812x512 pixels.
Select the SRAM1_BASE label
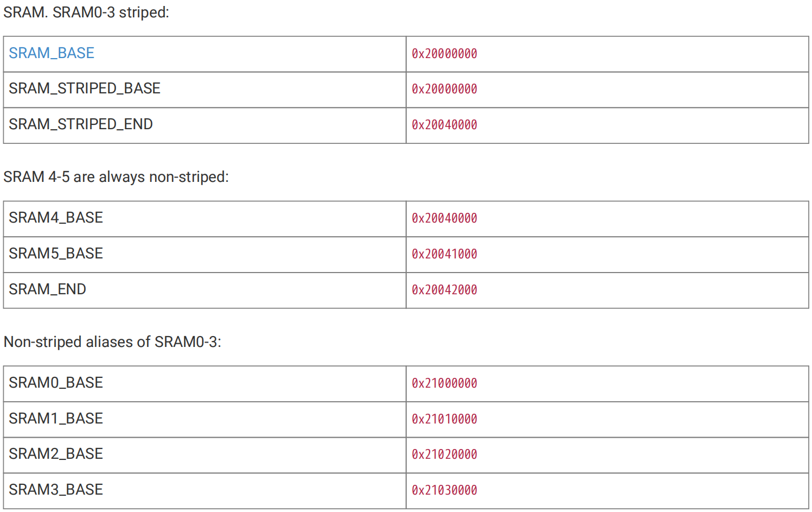point(56,419)
